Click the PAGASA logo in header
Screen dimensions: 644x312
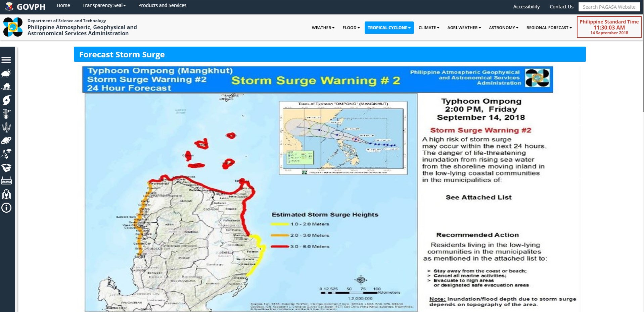pyautogui.click(x=13, y=27)
